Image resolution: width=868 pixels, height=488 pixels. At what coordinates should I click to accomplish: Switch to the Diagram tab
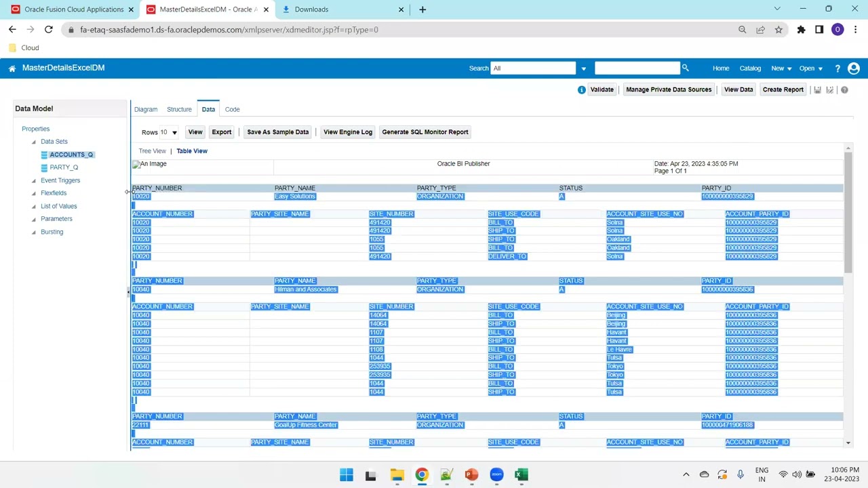click(146, 109)
